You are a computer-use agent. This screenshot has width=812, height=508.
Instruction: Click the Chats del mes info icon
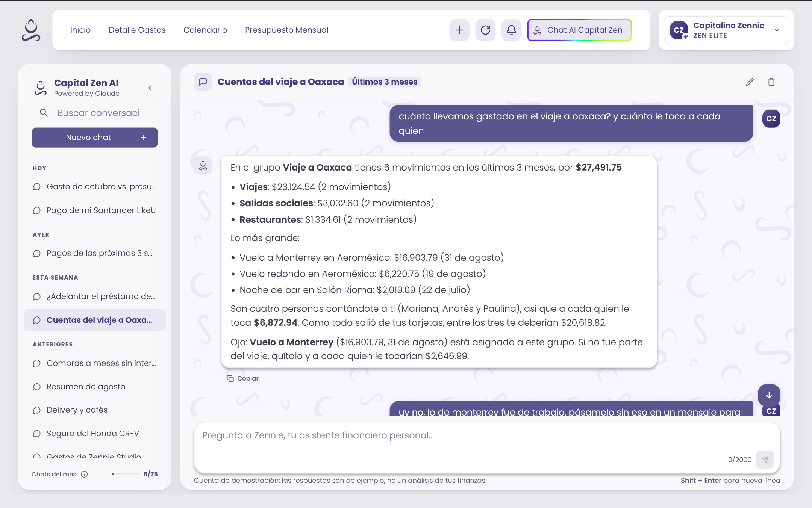[x=84, y=474]
